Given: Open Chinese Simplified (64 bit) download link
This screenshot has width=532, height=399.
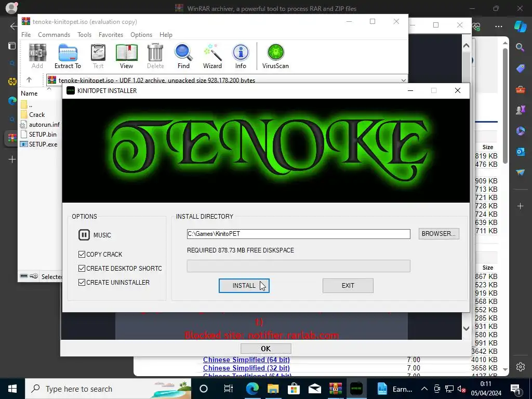Looking at the screenshot, I should tap(246, 360).
